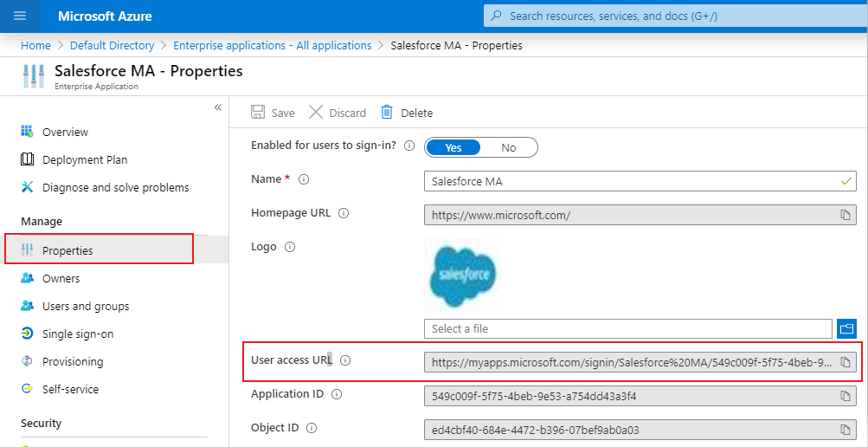868x447 pixels.
Task: Copy the Homepage URL value
Action: pyautogui.click(x=845, y=214)
